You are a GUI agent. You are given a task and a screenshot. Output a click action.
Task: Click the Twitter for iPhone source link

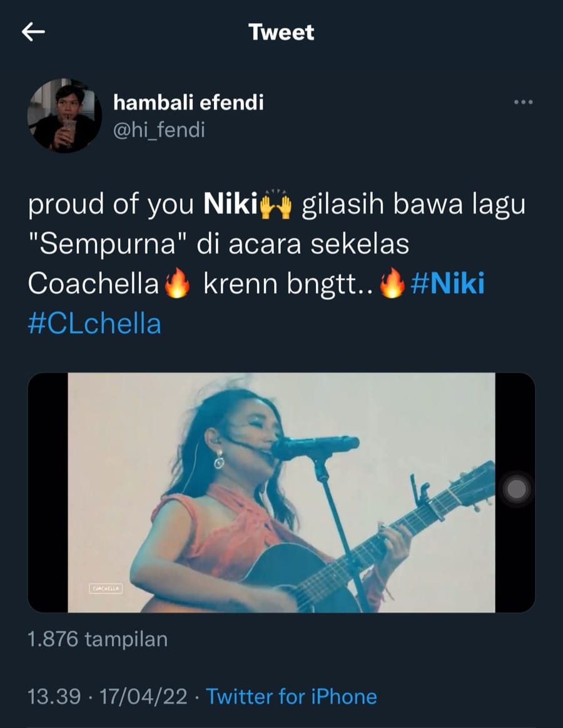pyautogui.click(x=292, y=696)
